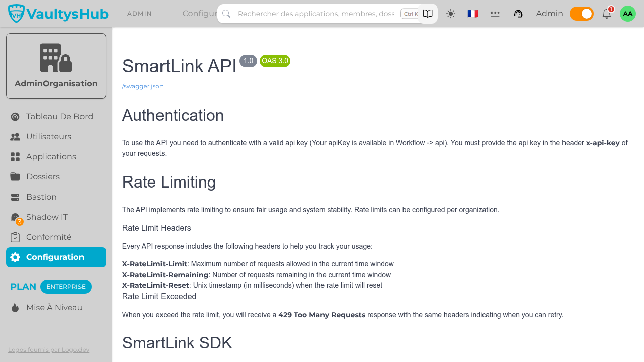Viewport: 644px width, 362px height.
Task: Follow Logos fournis par Logo.dev link
Action: [49, 350]
